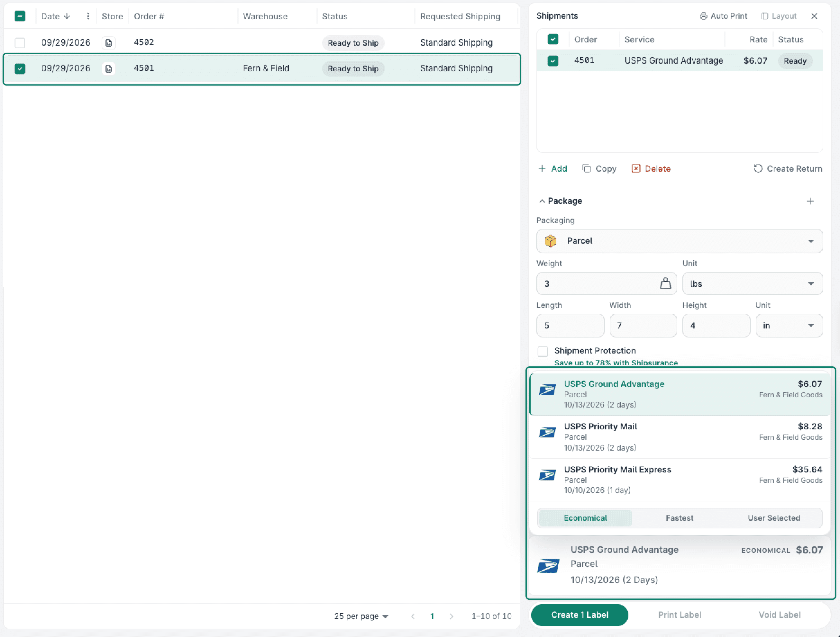The width and height of the screenshot is (840, 637).
Task: Click the Length input field
Action: click(x=570, y=325)
